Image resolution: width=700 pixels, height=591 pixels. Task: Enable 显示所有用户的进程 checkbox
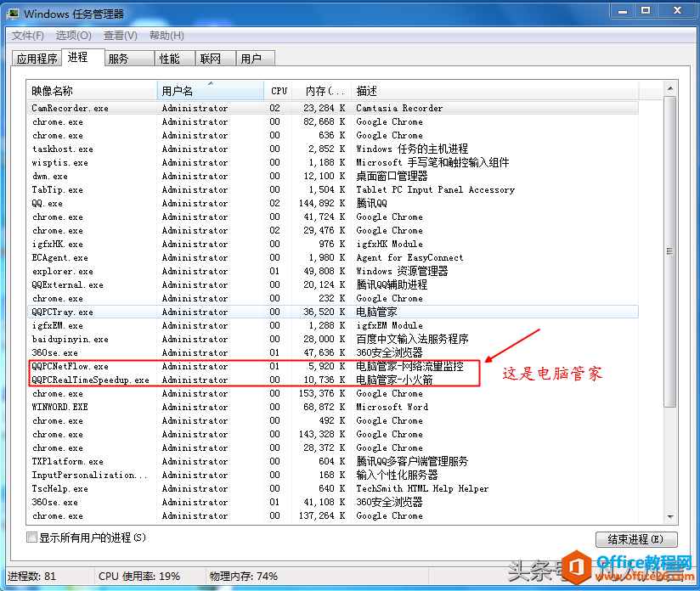point(31,537)
